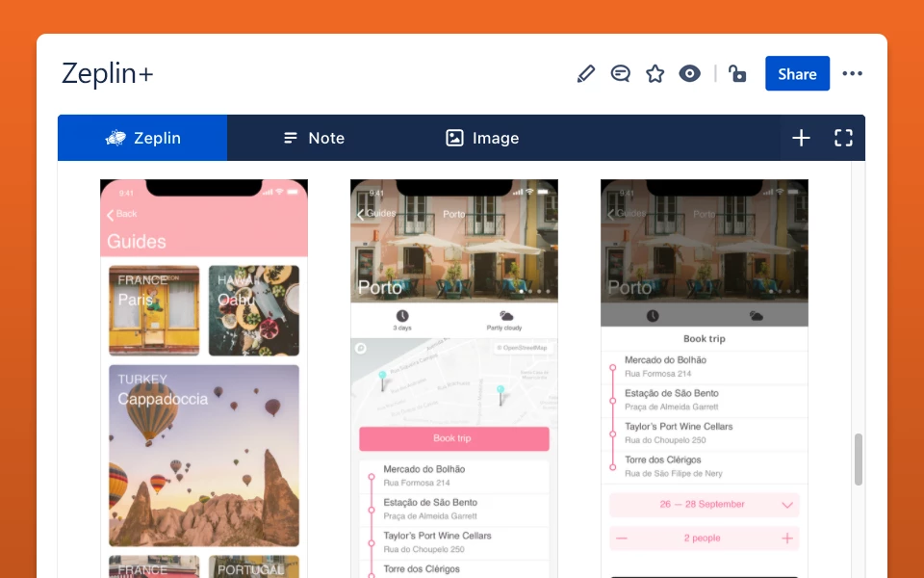Toggle the page restrictions lock icon
The width and height of the screenshot is (924, 578).
(737, 74)
